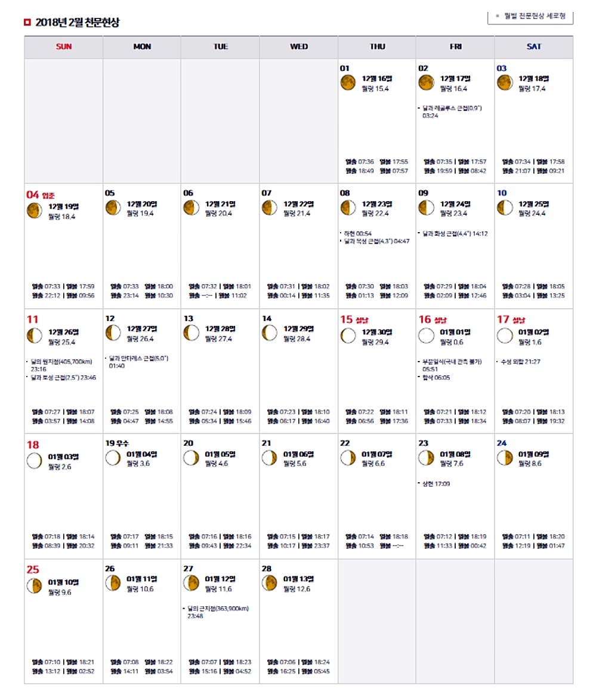The width and height of the screenshot is (593, 700).
Task: Click the first quarter moon icon on February 23
Action: click(426, 458)
